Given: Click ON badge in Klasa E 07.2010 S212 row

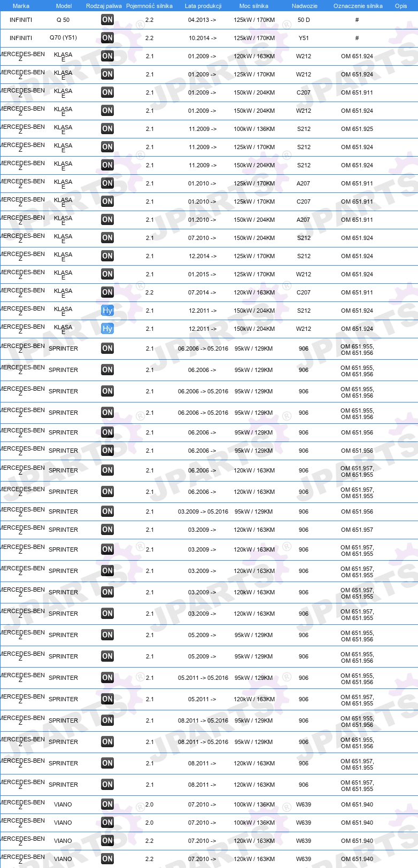Looking at the screenshot, I should (107, 238).
